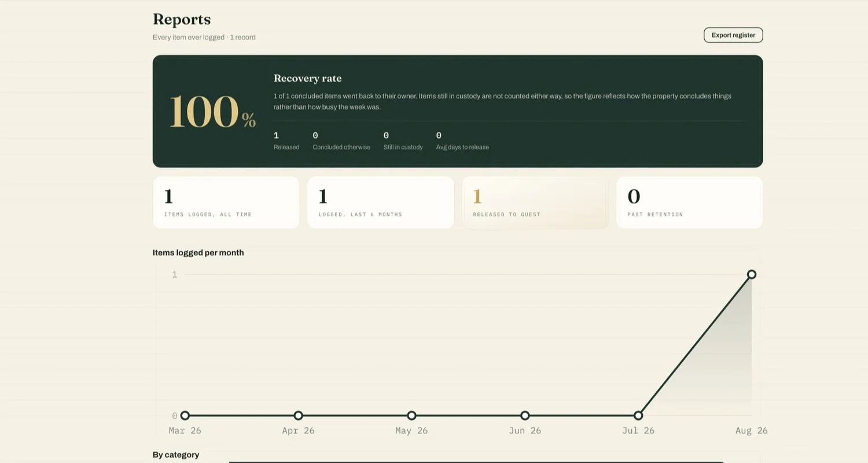Click the By category heading
868x463 pixels.
pos(176,454)
